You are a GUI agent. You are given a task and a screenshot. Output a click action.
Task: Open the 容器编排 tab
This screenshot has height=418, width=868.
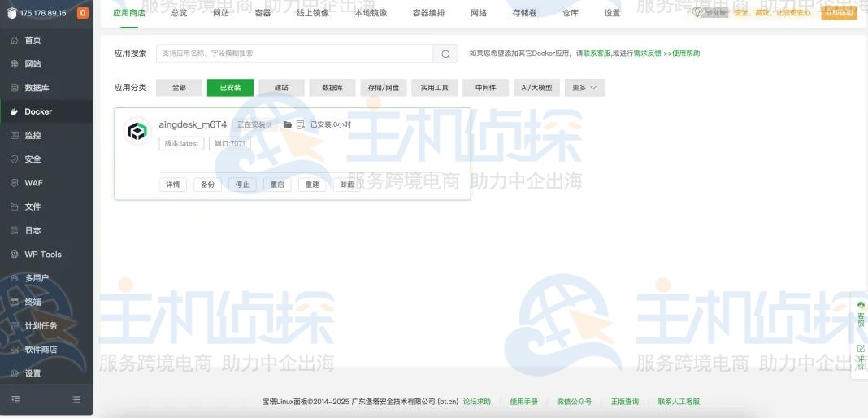tap(429, 13)
